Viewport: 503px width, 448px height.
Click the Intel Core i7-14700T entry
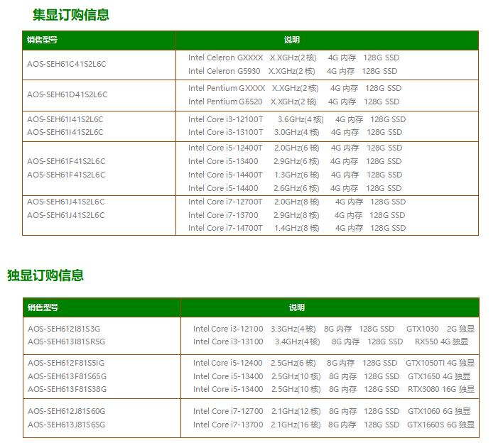(225, 229)
